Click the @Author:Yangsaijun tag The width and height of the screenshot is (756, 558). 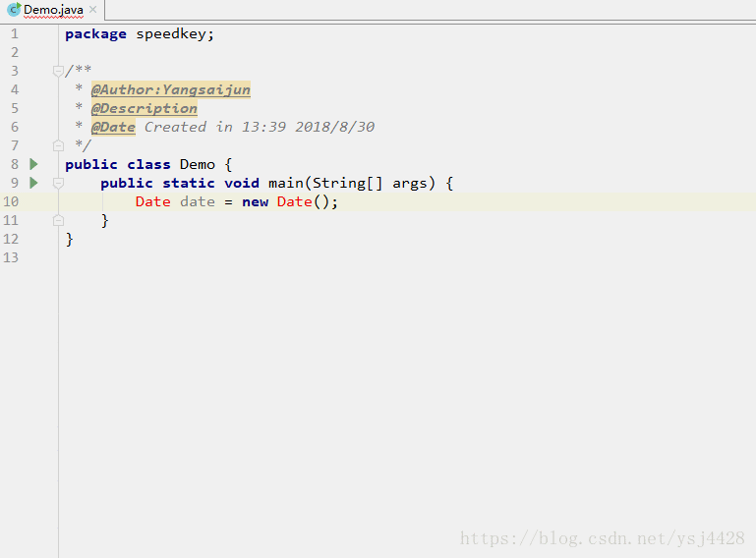[171, 89]
